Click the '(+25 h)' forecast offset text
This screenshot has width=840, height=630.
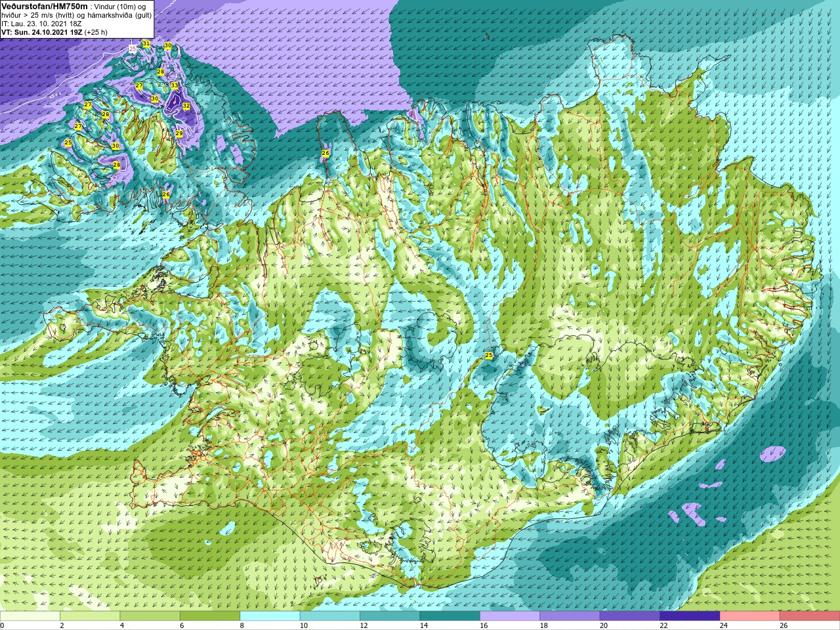coord(96,31)
